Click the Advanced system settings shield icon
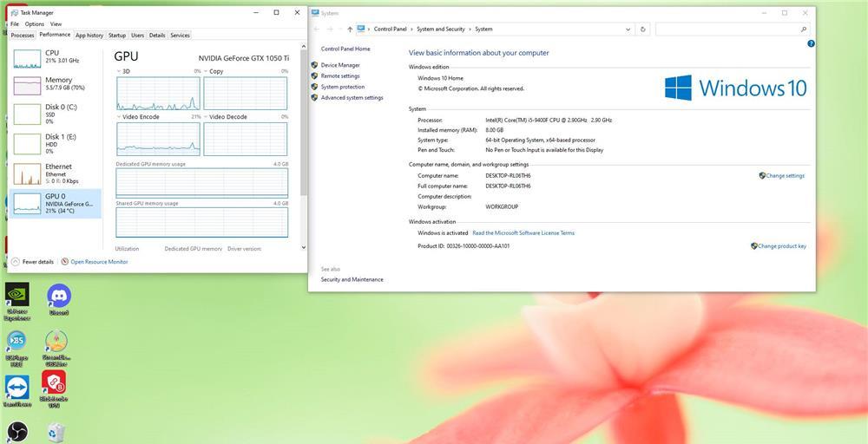Screen dimensions: 868x444 [x=314, y=97]
